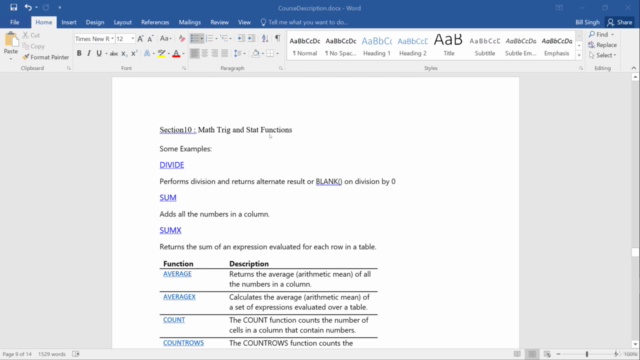Switch to the Insert tab
This screenshot has width=640, height=360.
(69, 22)
